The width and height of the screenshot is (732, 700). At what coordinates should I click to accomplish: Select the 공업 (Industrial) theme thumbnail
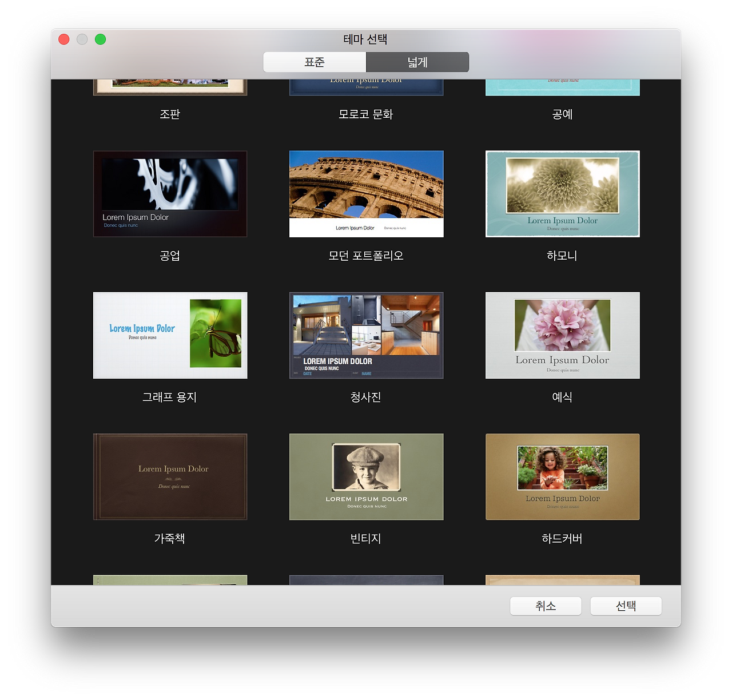click(x=169, y=193)
